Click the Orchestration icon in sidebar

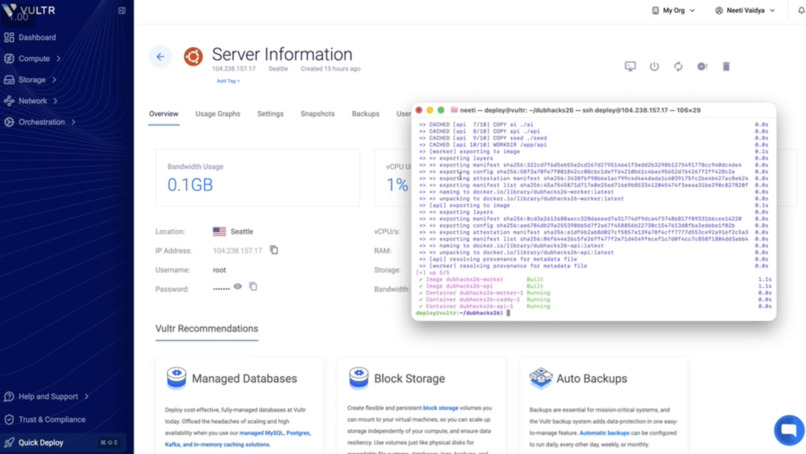9,122
